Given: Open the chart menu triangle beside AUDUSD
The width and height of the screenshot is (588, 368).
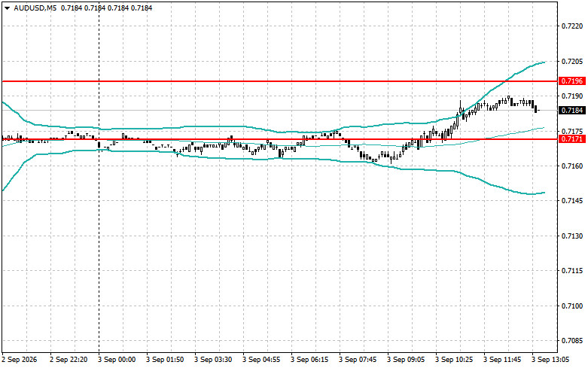Looking at the screenshot, I should [x=7, y=8].
